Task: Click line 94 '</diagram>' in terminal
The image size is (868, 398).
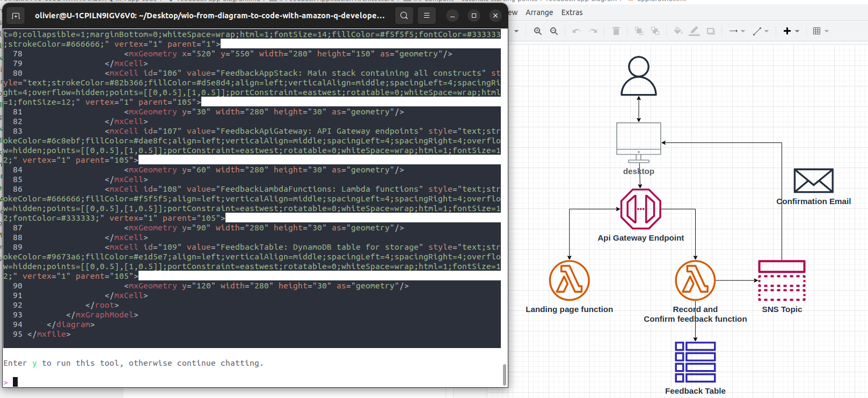Action: pyautogui.click(x=70, y=324)
